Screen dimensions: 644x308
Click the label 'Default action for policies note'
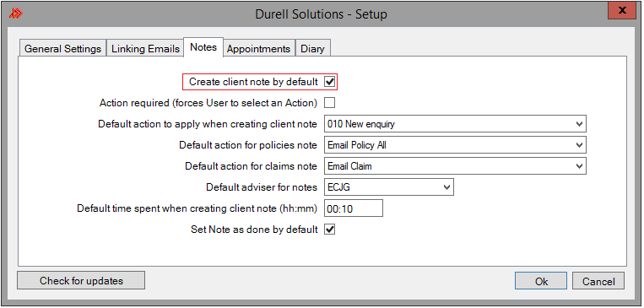(x=248, y=145)
